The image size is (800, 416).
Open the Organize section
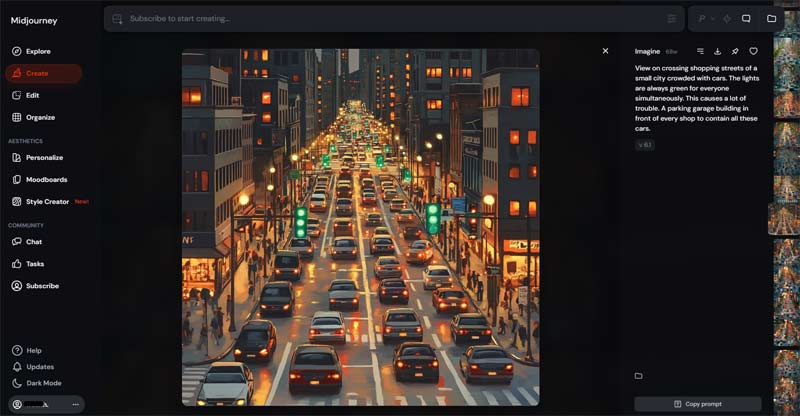coord(40,117)
